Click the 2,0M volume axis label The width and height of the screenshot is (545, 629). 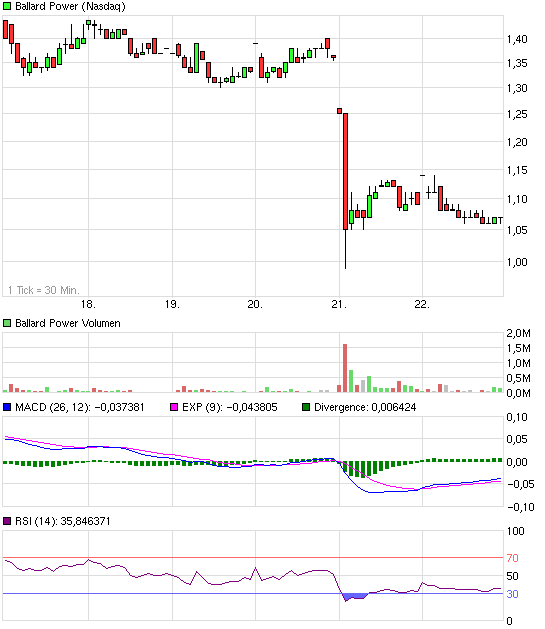click(519, 333)
